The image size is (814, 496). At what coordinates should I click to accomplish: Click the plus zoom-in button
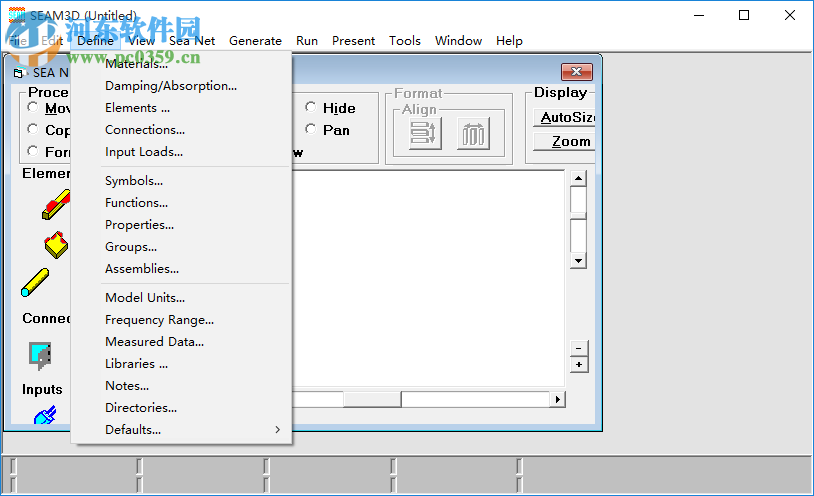point(579,365)
